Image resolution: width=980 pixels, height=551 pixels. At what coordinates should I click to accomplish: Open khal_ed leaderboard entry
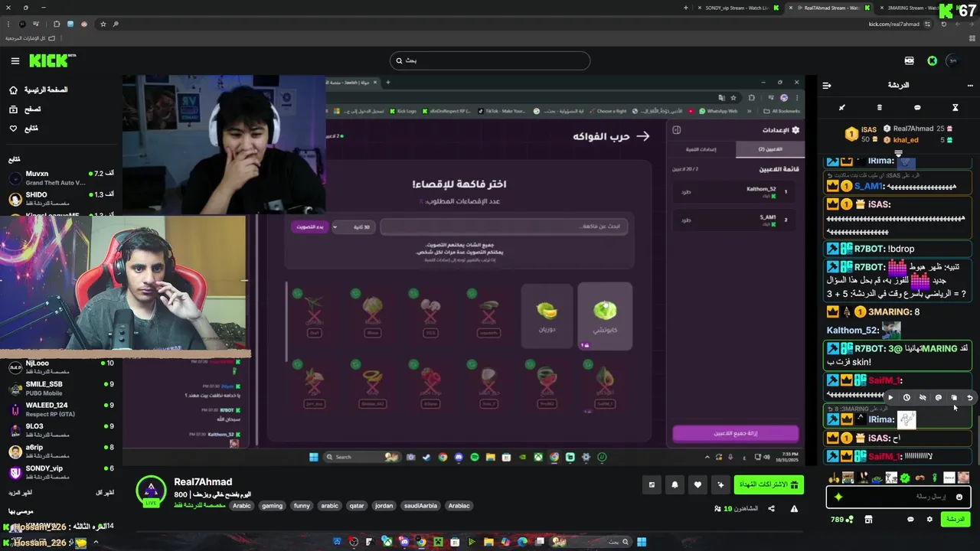(x=919, y=140)
